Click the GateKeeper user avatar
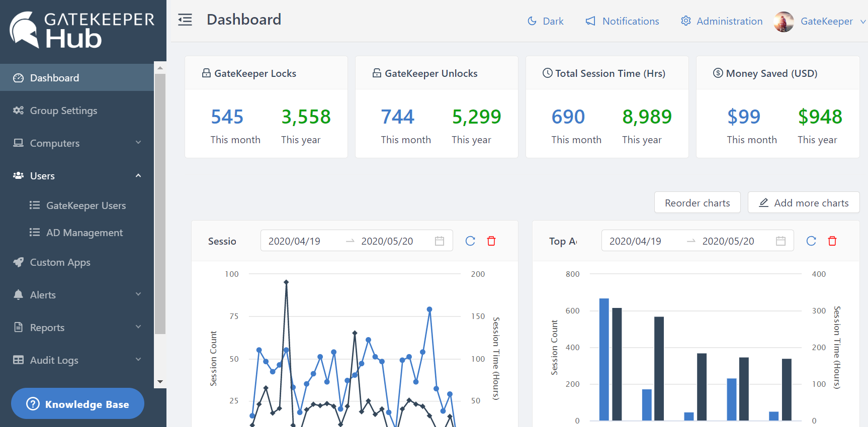 point(784,22)
